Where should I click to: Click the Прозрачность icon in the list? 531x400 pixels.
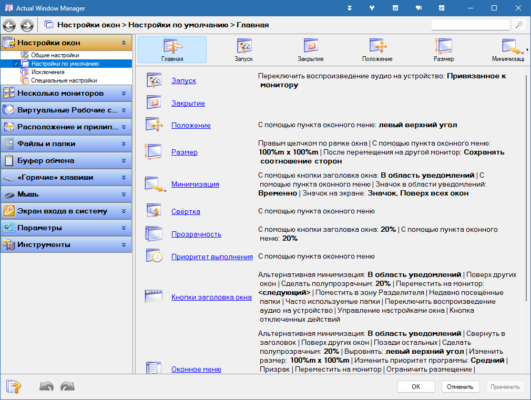(x=154, y=234)
